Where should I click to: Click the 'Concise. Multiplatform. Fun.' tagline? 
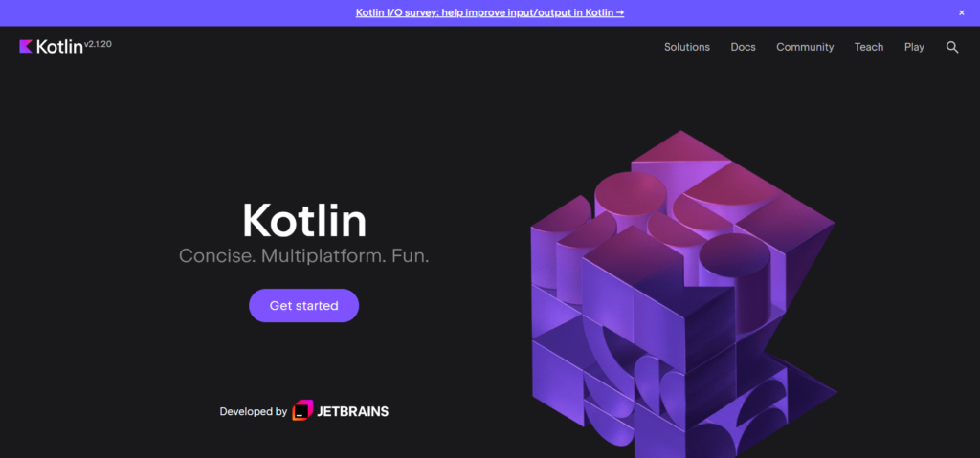[x=303, y=255]
